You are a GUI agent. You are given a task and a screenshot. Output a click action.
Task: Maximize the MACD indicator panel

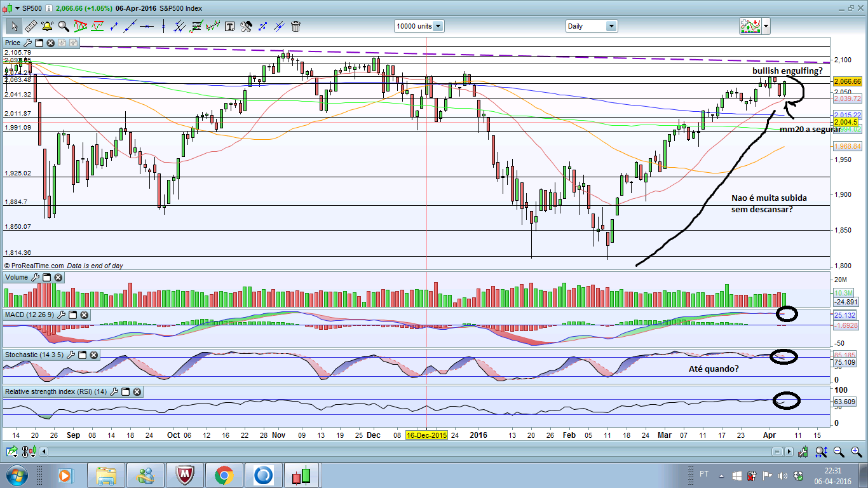72,315
